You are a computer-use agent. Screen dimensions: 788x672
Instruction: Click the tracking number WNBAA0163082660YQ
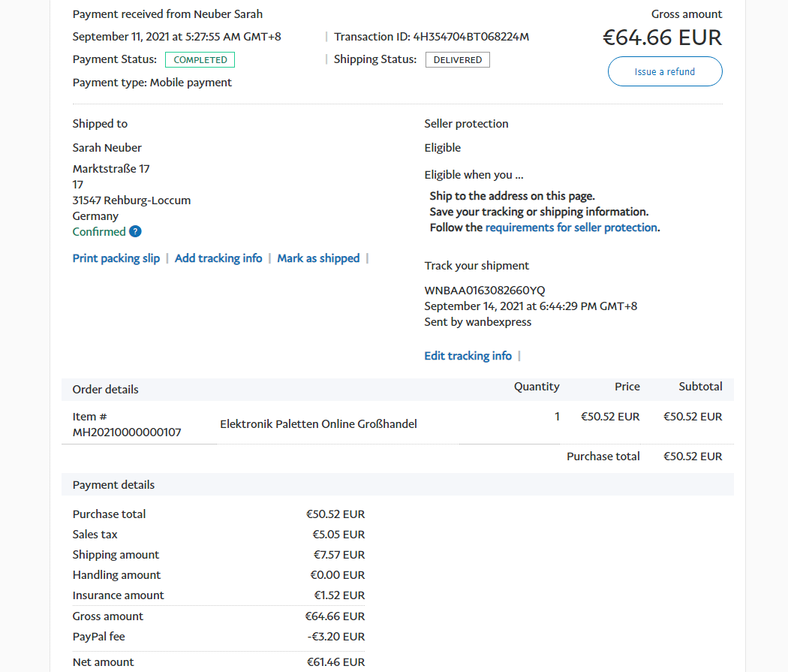click(485, 291)
